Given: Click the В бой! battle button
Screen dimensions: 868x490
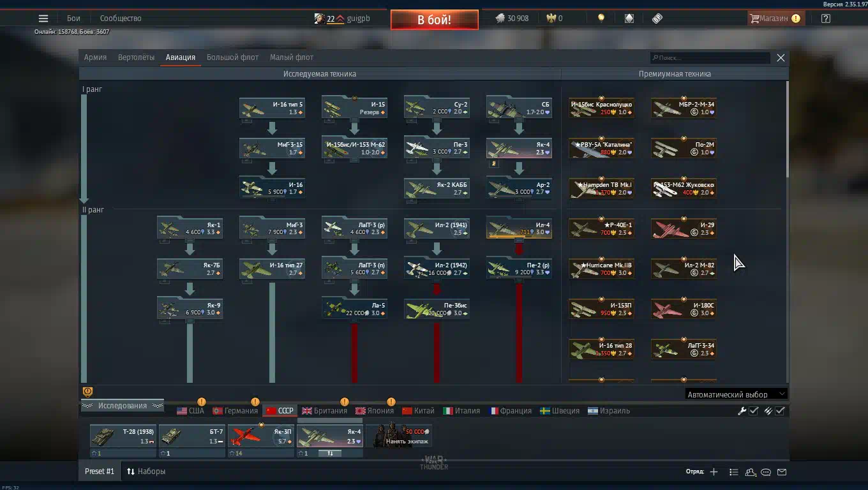Looking at the screenshot, I should [x=435, y=20].
